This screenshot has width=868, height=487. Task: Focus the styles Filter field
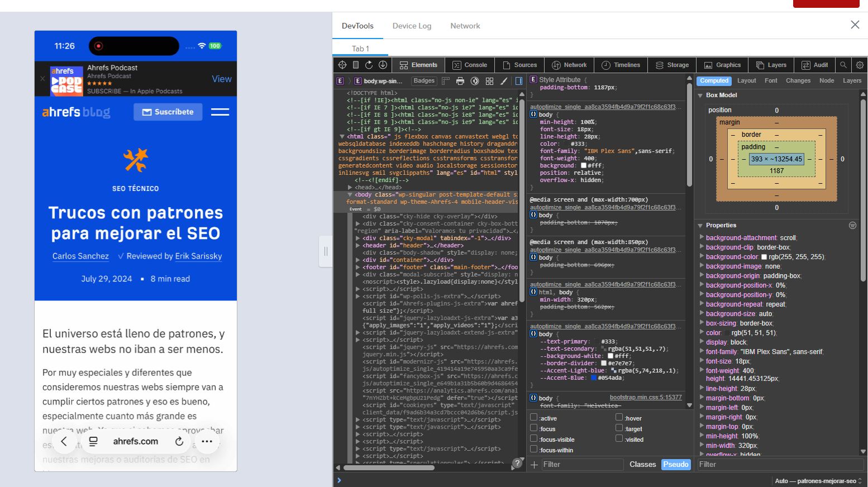pyautogui.click(x=581, y=465)
